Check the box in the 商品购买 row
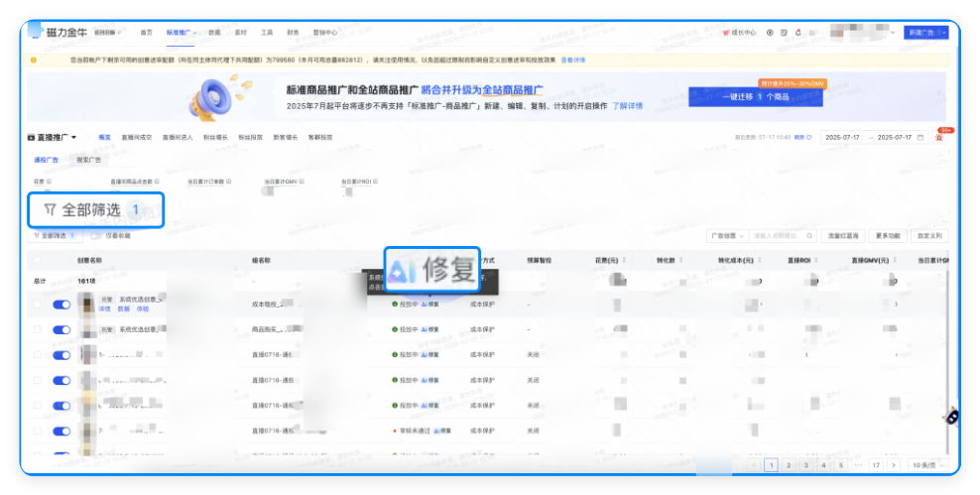980x495 pixels. (x=38, y=329)
